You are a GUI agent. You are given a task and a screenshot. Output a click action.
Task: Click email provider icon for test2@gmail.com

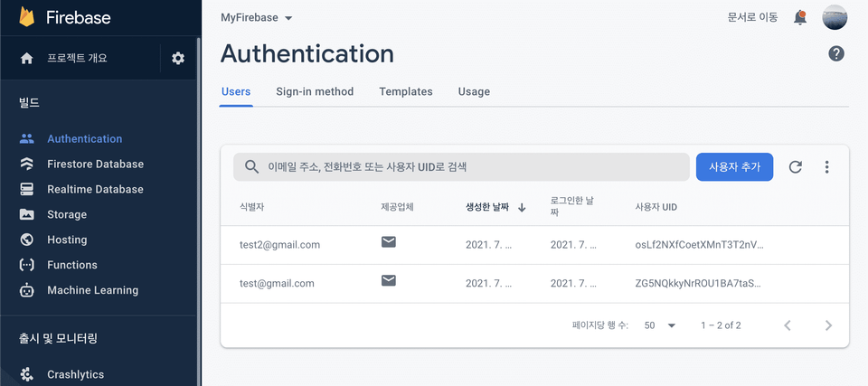[389, 242]
